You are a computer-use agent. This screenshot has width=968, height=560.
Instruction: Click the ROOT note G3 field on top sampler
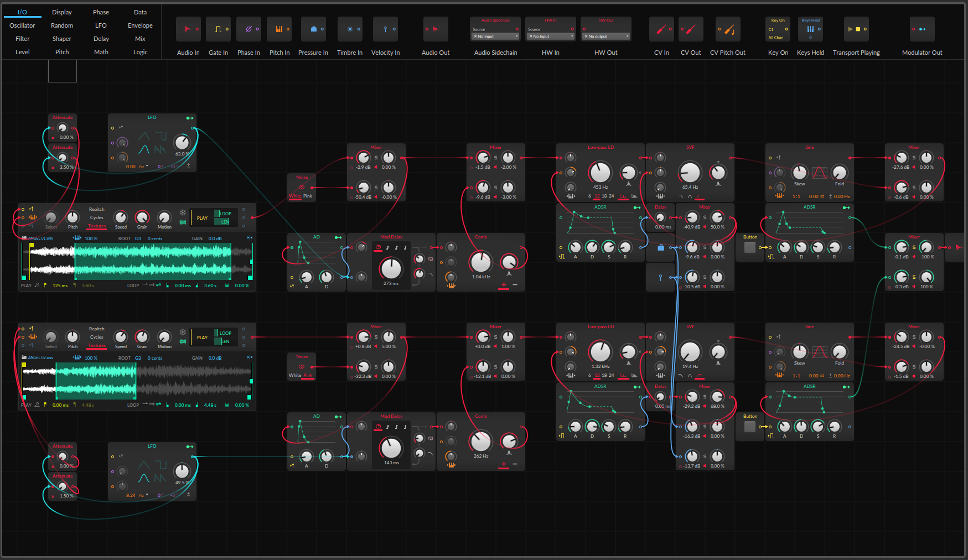pos(138,238)
